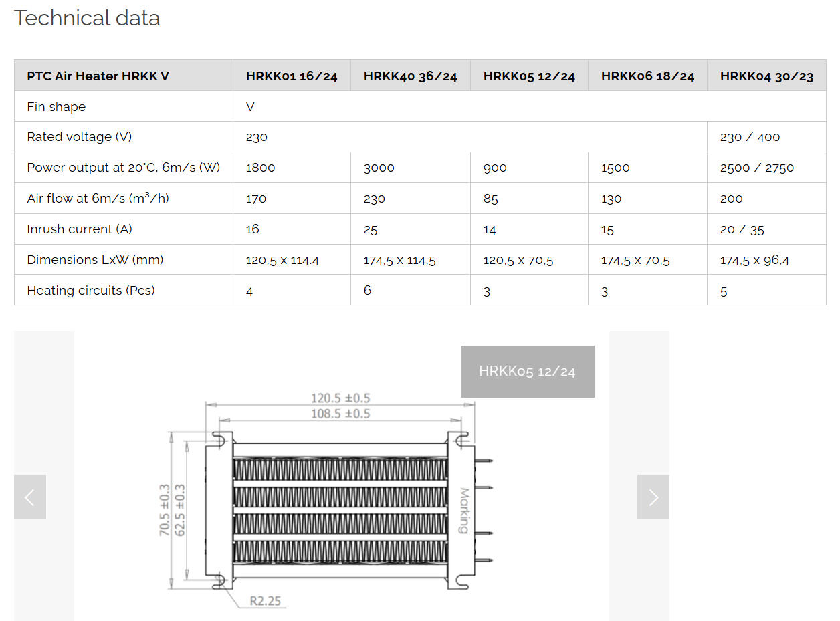Click the Rated voltage (V) row label

click(x=79, y=137)
